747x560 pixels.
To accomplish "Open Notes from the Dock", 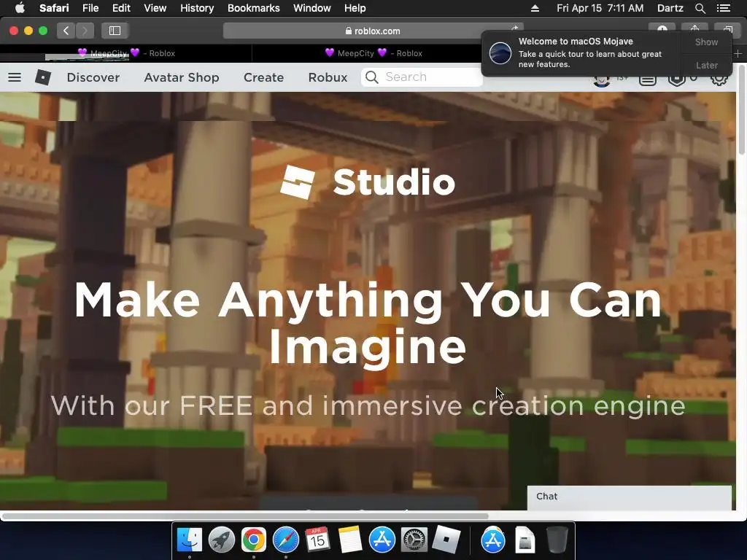I will pyautogui.click(x=350, y=540).
